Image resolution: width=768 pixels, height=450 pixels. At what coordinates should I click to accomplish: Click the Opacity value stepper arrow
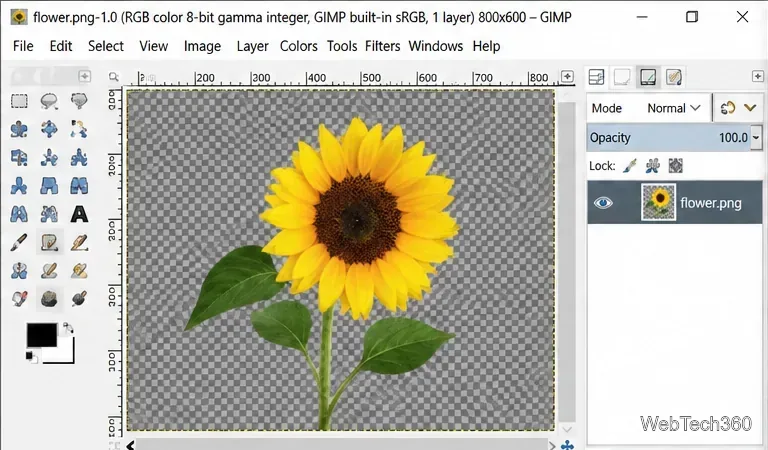(756, 138)
